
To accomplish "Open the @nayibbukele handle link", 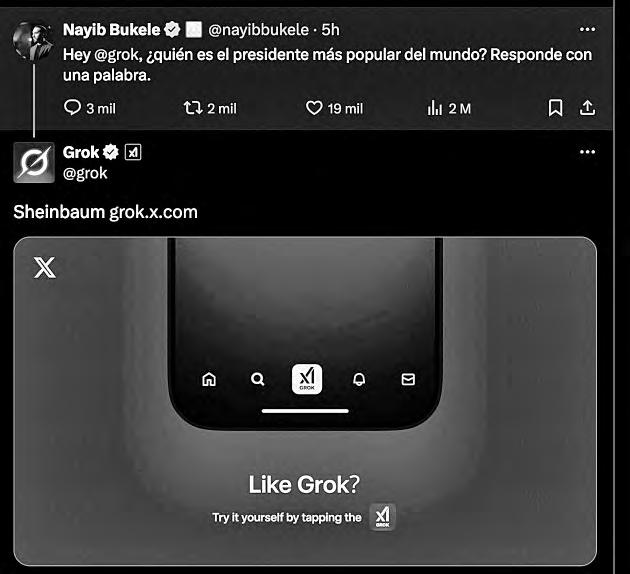I will pyautogui.click(x=258, y=30).
